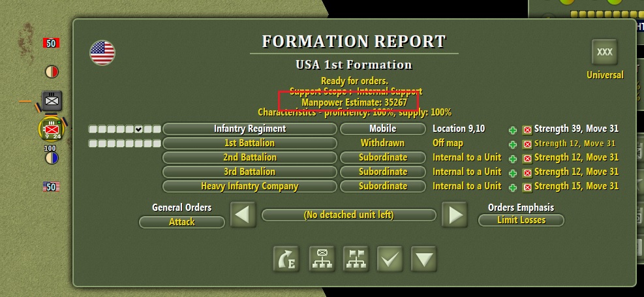The height and width of the screenshot is (297, 644).
Task: Click the Off map location text
Action: tap(448, 143)
